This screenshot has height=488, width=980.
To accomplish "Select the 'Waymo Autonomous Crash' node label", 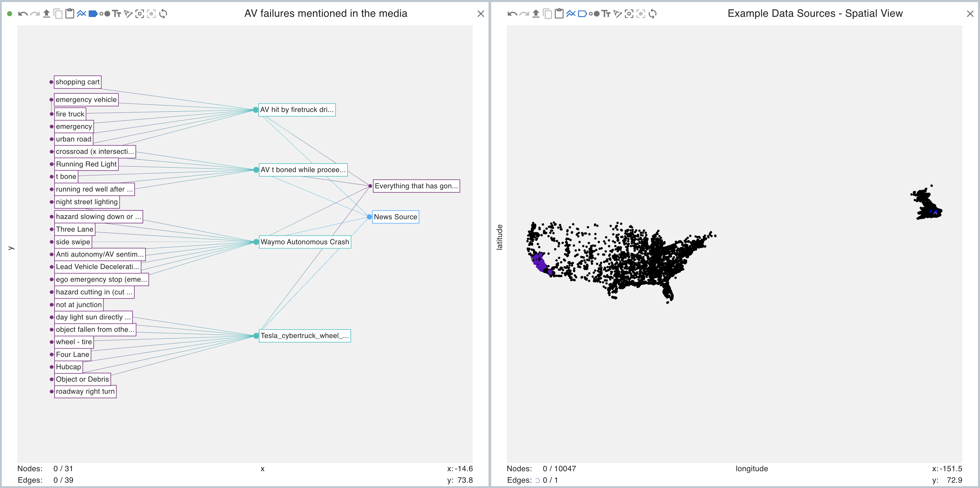I will click(304, 242).
